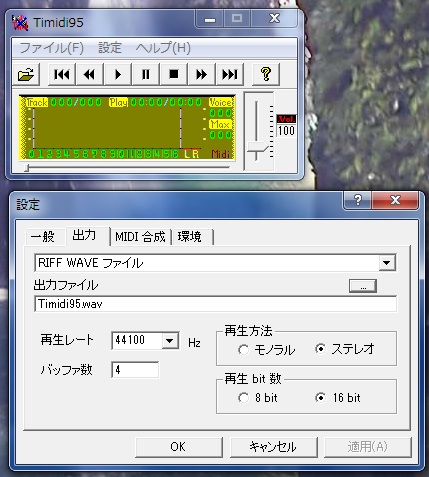The height and width of the screenshot is (477, 429).
Task: Click the Voice label in display
Action: (220, 102)
